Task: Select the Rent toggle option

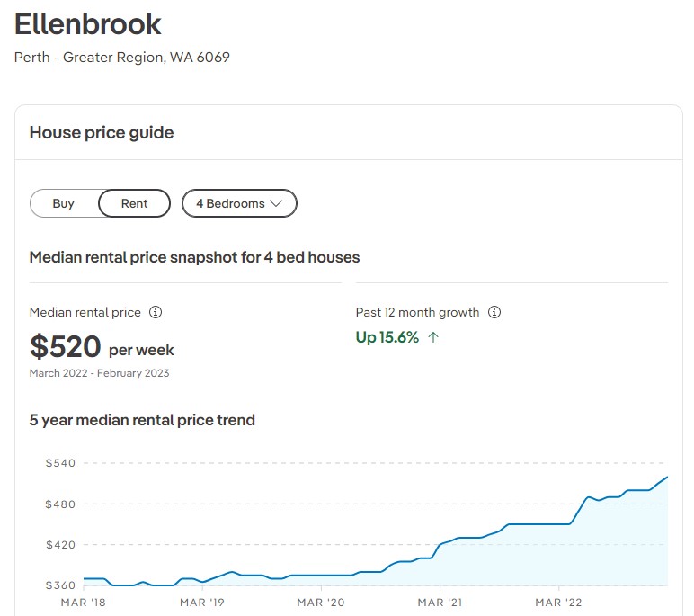Action: (134, 204)
